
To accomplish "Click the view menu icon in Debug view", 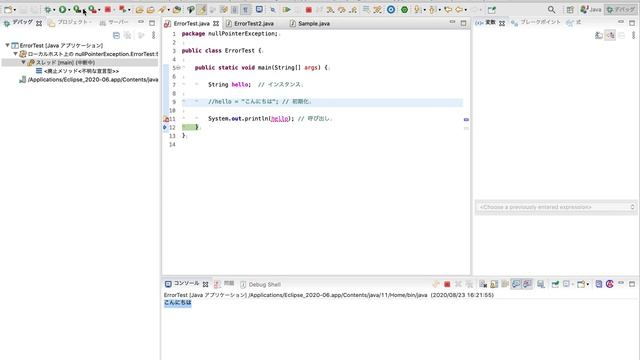I will tap(153, 36).
